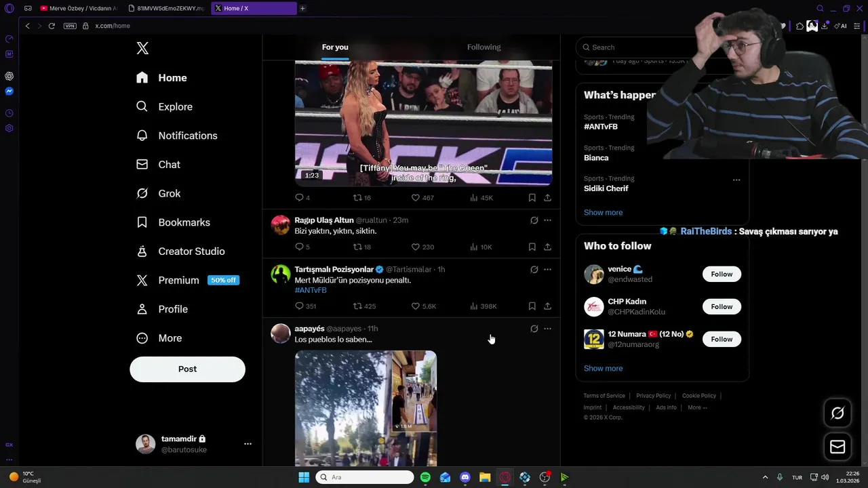Click the 50% off badge
The image size is (868, 488).
[223, 280]
